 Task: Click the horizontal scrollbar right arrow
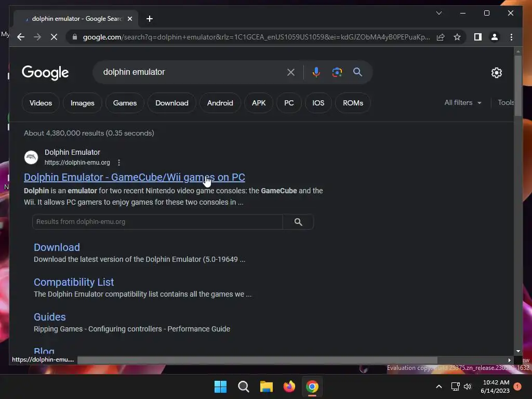tap(509, 360)
